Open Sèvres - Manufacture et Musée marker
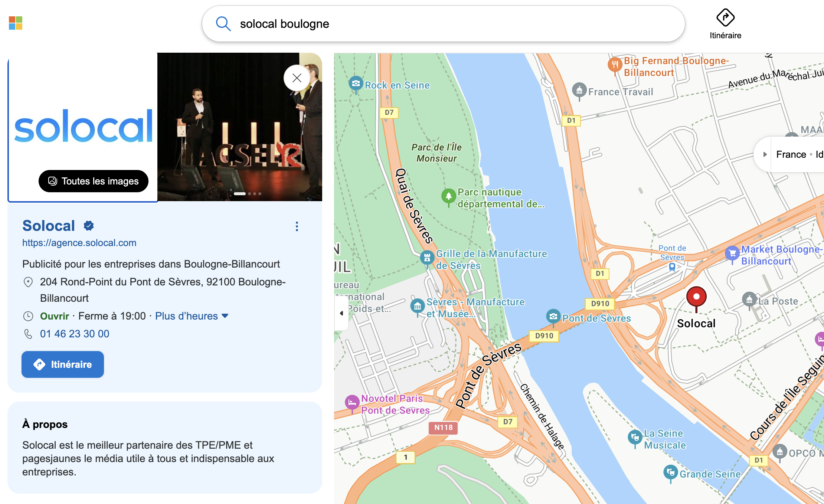 point(418,307)
